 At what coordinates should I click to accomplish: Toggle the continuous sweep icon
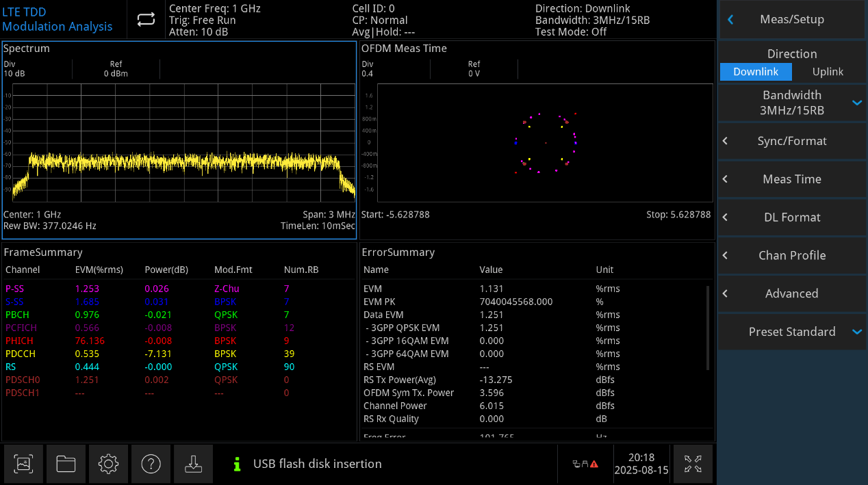click(x=146, y=20)
